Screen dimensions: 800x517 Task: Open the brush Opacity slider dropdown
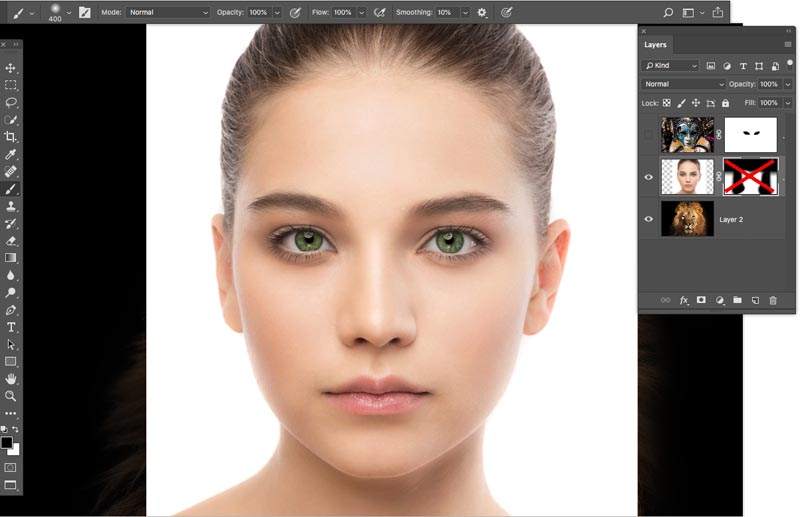[x=278, y=12]
